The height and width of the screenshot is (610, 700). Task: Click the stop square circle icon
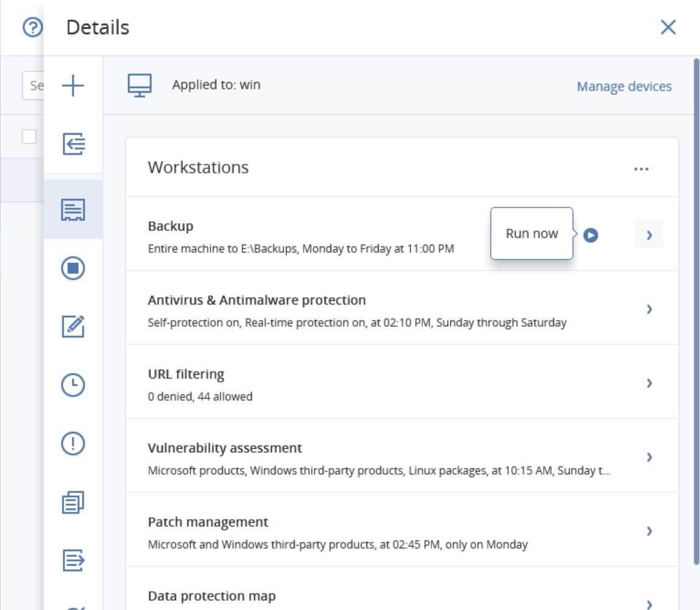pyautogui.click(x=73, y=268)
